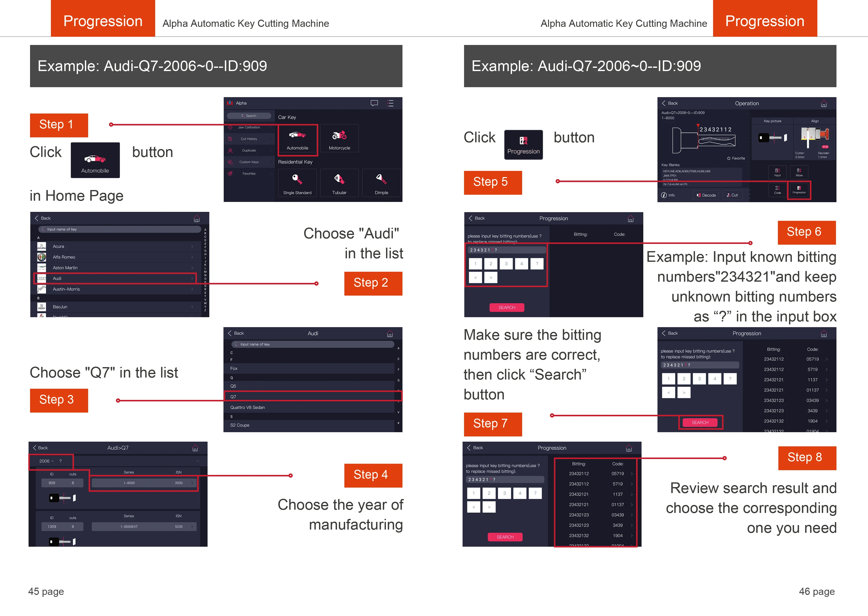Click the chat message icon in Alpha header
The height and width of the screenshot is (616, 868).
374,103
